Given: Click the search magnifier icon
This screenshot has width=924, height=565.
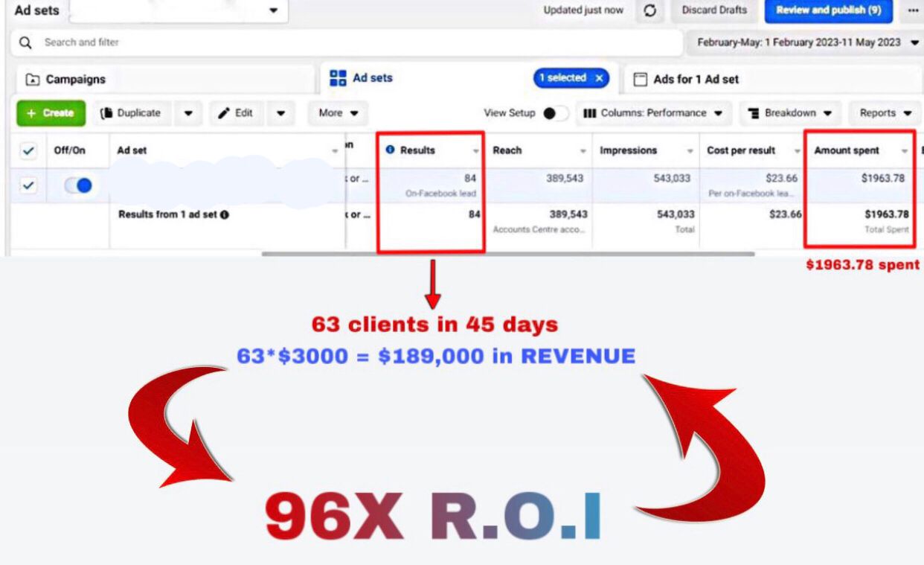Looking at the screenshot, I should pos(26,42).
